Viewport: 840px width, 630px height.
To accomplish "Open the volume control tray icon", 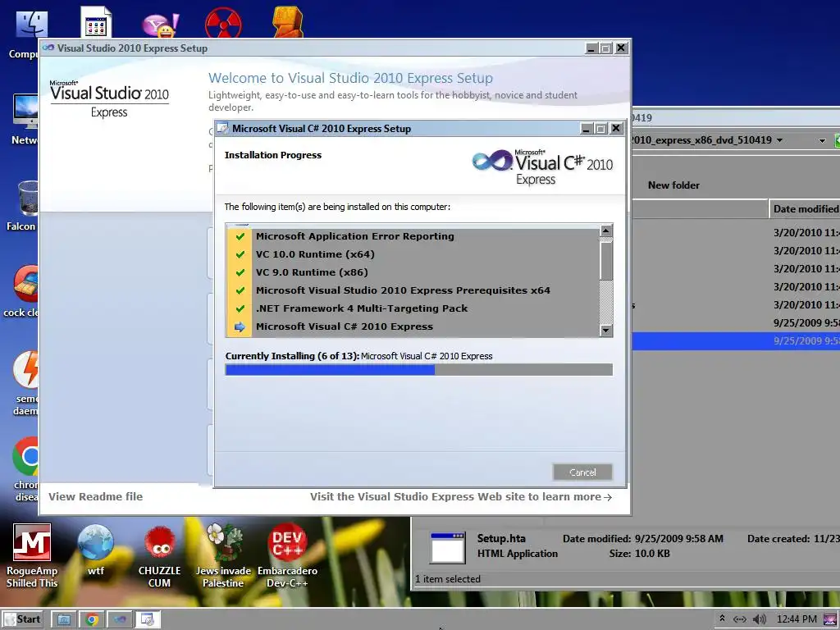I will (x=759, y=619).
